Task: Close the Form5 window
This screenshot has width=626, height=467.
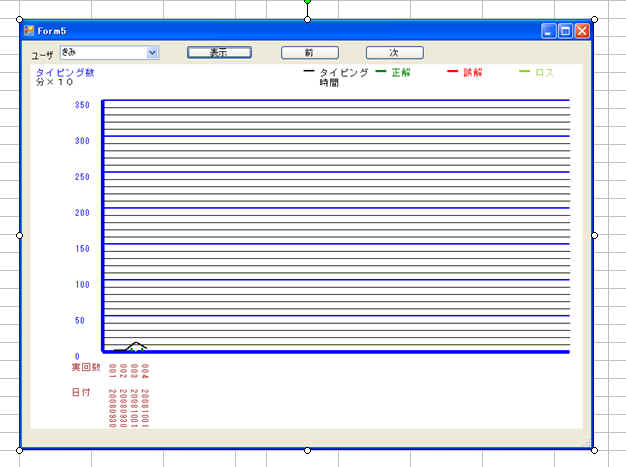Action: point(582,31)
